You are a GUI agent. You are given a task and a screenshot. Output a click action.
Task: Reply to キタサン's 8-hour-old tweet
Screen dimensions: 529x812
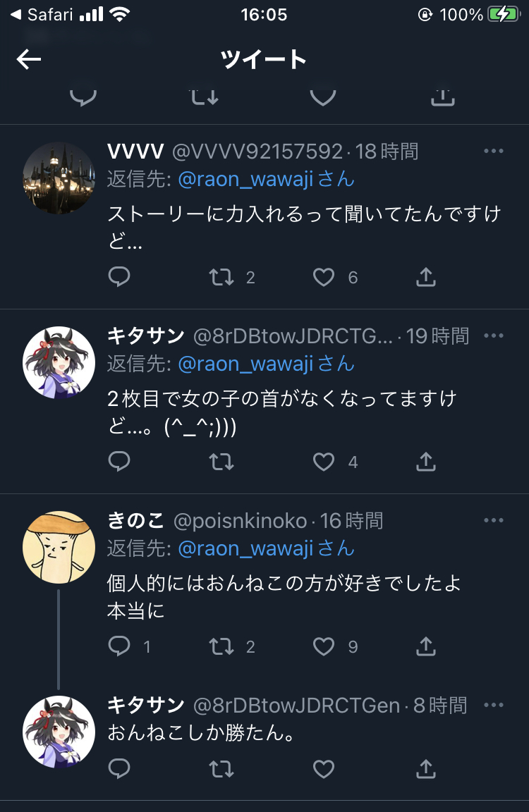(119, 768)
